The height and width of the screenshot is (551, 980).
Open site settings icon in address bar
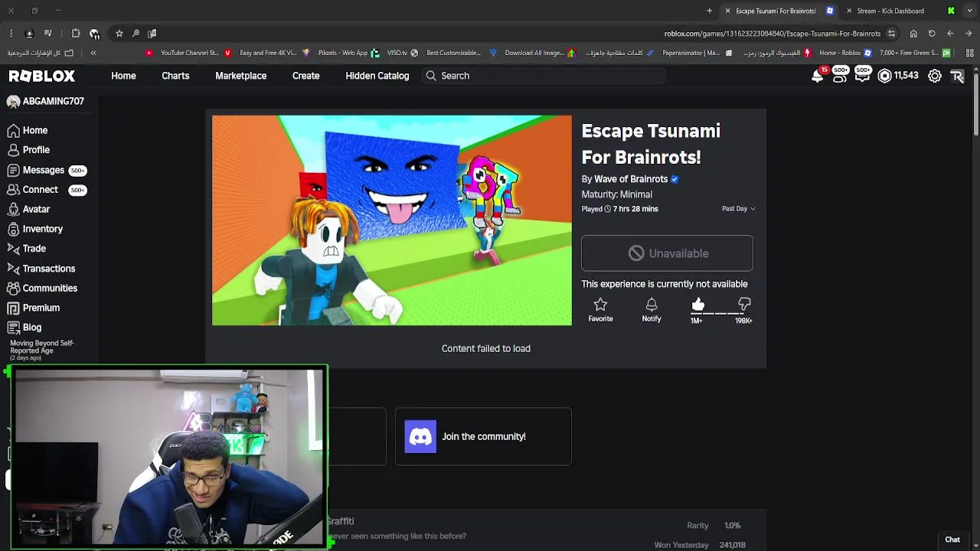pos(891,34)
